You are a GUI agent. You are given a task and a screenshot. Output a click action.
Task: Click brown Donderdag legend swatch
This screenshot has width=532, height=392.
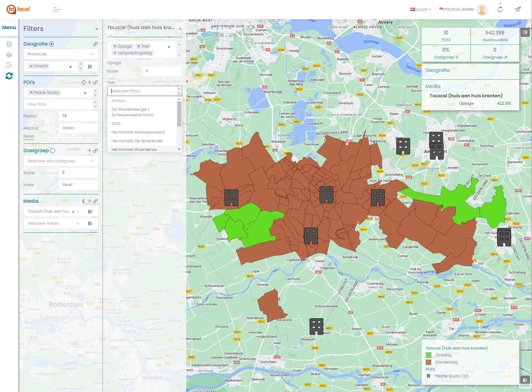coord(429,362)
